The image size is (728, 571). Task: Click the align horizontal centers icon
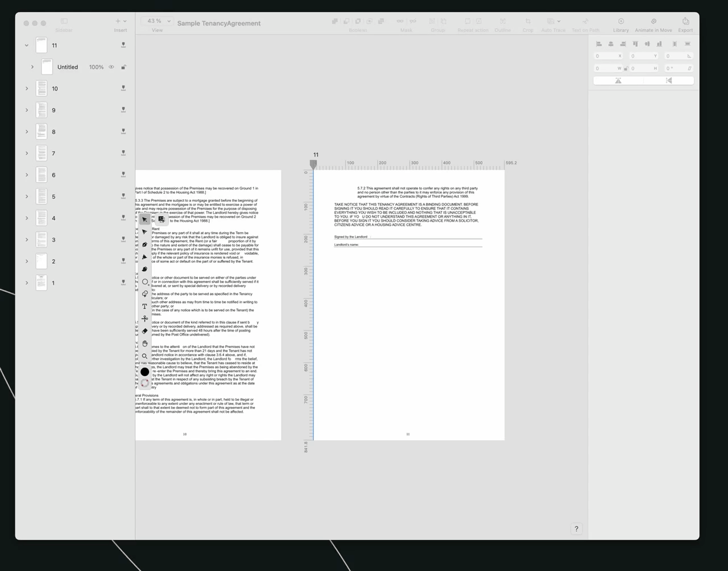pos(611,44)
